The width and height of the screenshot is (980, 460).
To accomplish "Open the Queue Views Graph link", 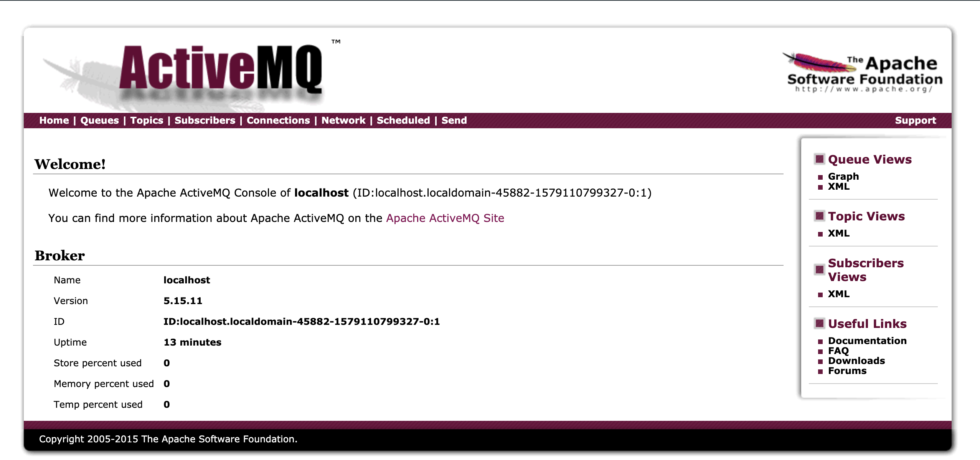I will (843, 176).
